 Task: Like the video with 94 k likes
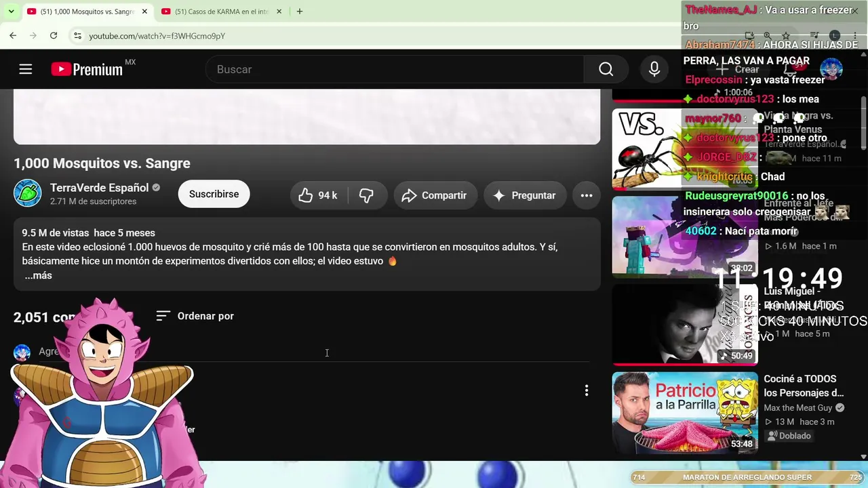tap(318, 195)
